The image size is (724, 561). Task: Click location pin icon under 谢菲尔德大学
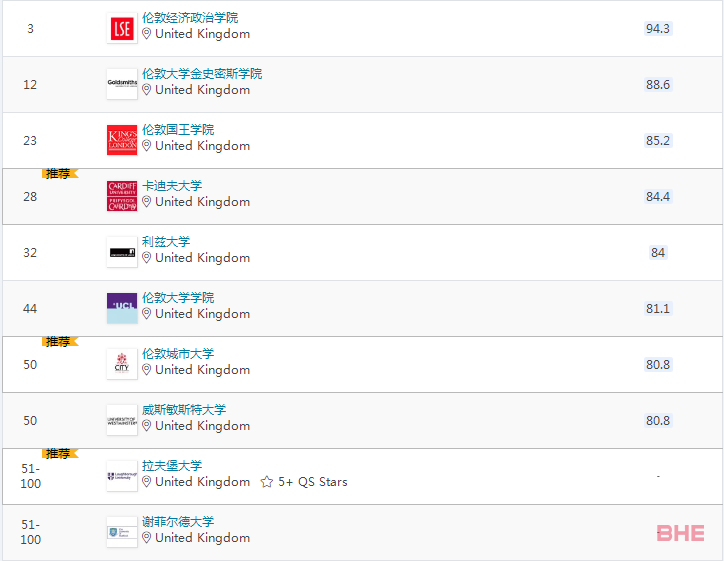coord(146,538)
